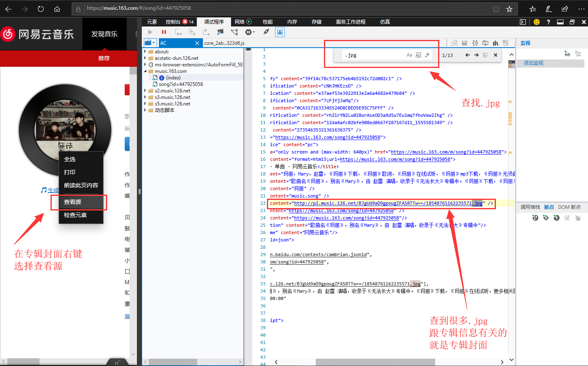Open reading view from address bar
Viewport: 588px width, 366px height.
pos(496,9)
